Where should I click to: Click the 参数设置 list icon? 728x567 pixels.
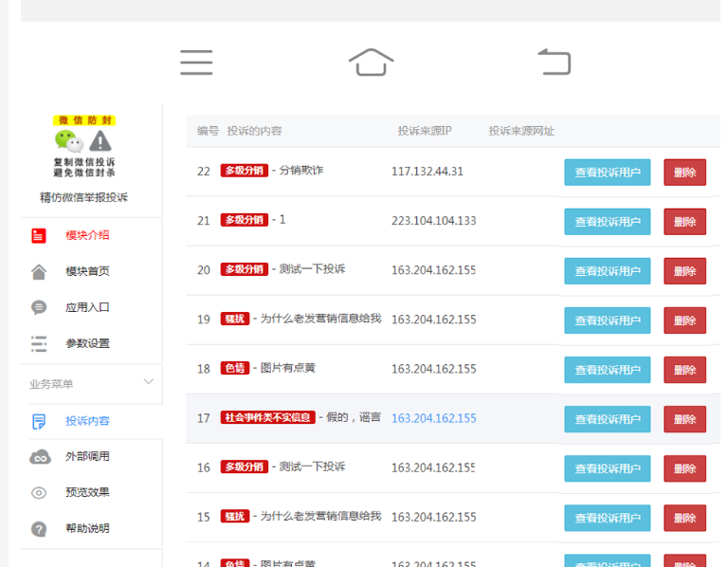(39, 343)
